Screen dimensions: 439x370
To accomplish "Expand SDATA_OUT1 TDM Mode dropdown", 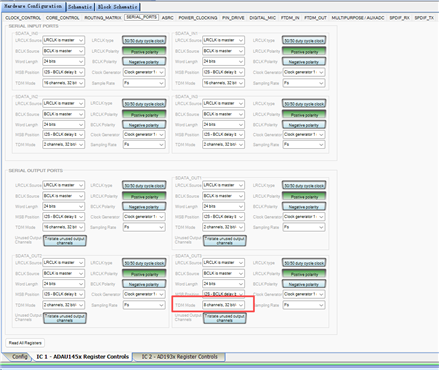I will 223,227.
